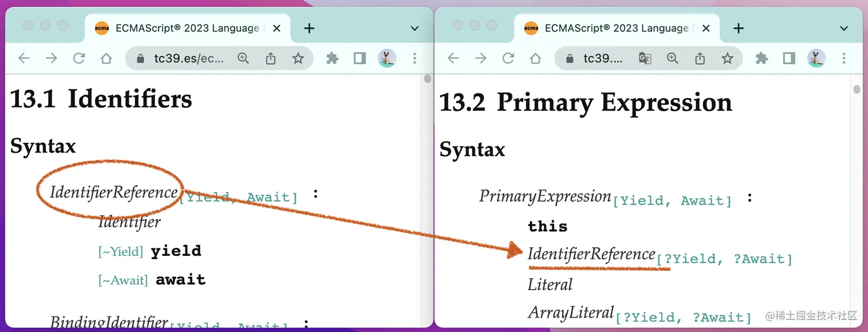The image size is (868, 332).
Task: Click BindingIdentifier production in left page
Action: coord(109,322)
